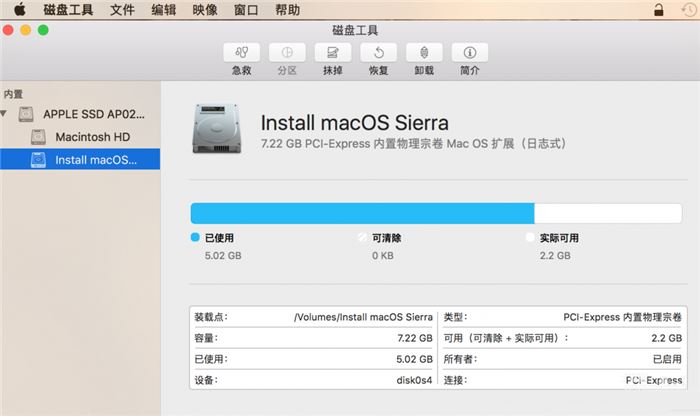Open the Apple menu logo
This screenshot has height=416, width=700.
[x=19, y=9]
